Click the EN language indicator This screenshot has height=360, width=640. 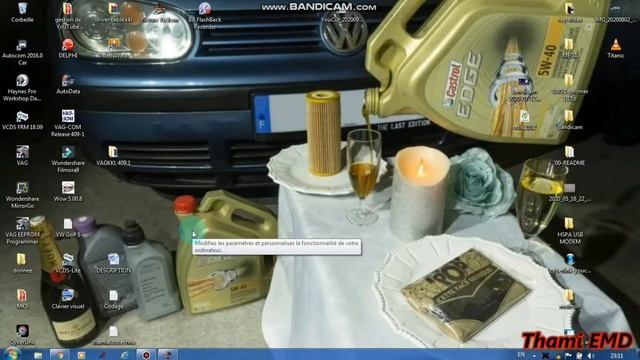[x=521, y=355]
